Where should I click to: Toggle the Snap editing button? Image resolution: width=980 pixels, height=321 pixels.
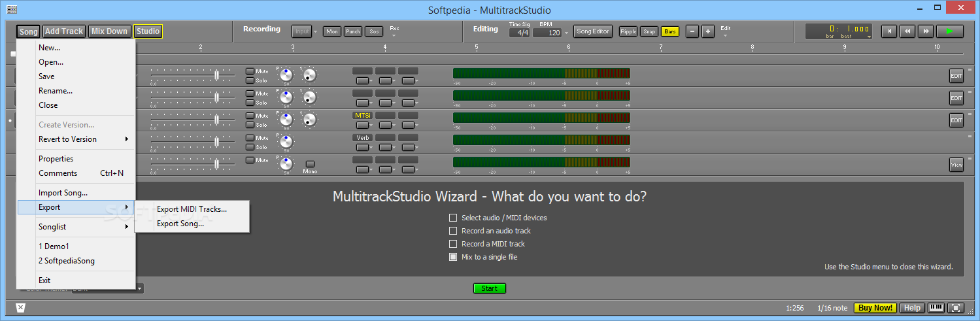(649, 31)
